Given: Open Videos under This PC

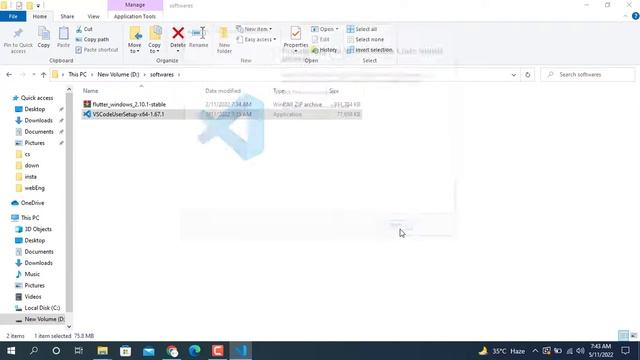Looking at the screenshot, I should tap(33, 297).
